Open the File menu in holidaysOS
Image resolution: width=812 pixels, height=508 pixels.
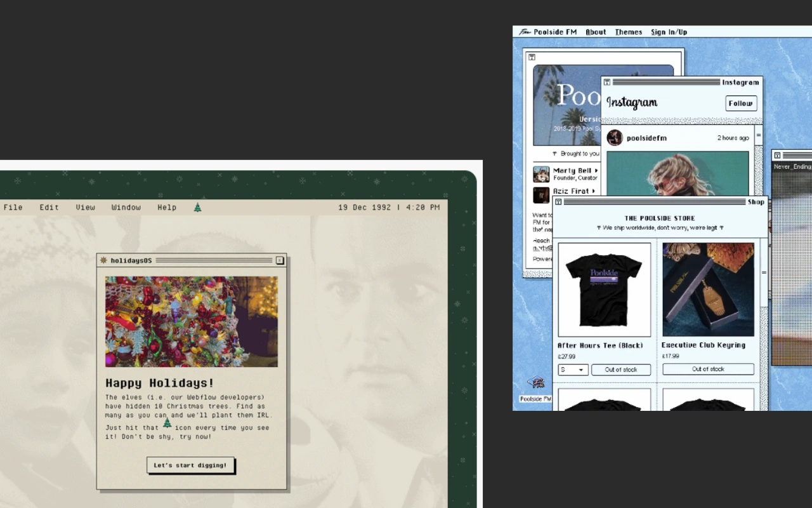[13, 207]
